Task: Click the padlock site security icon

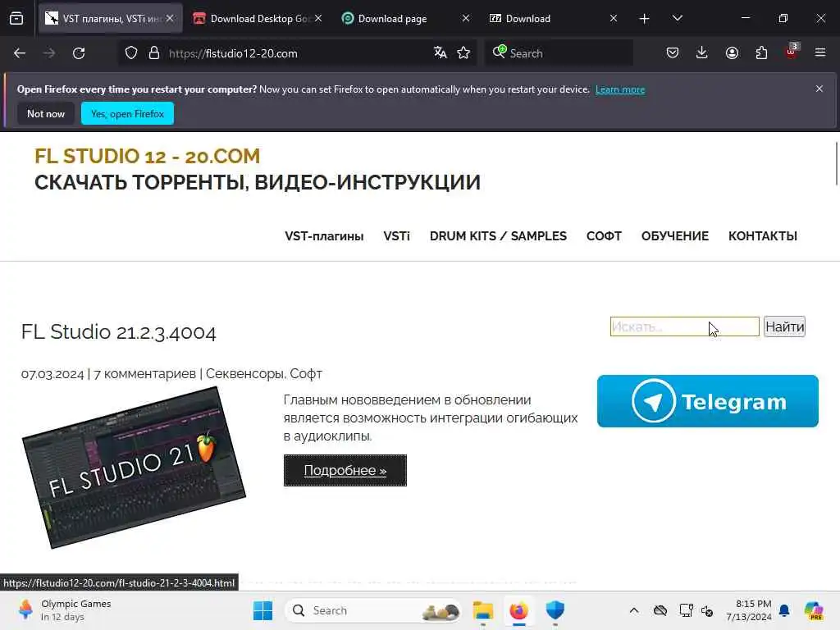Action: tap(154, 53)
